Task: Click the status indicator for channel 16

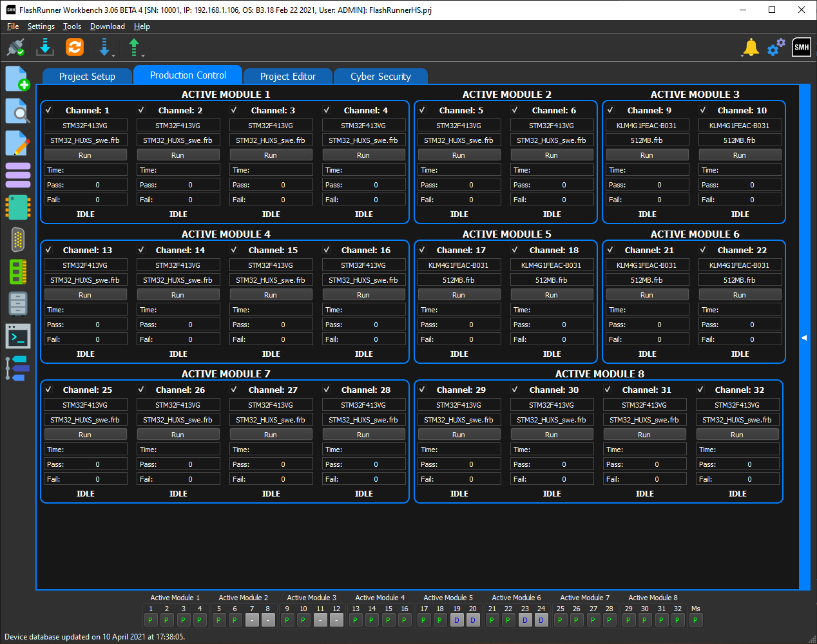Action: pos(405,620)
